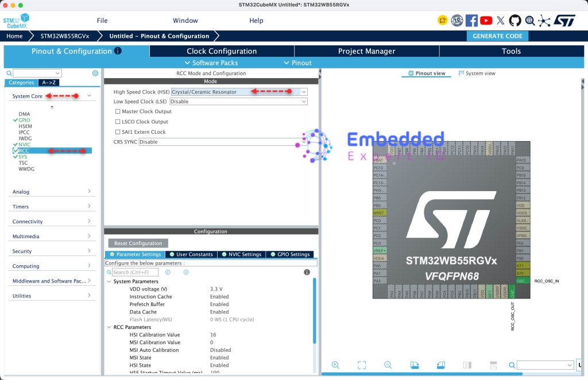The image size is (588, 380).
Task: Click the pinout horizontal scrollbar
Action: 422,374
